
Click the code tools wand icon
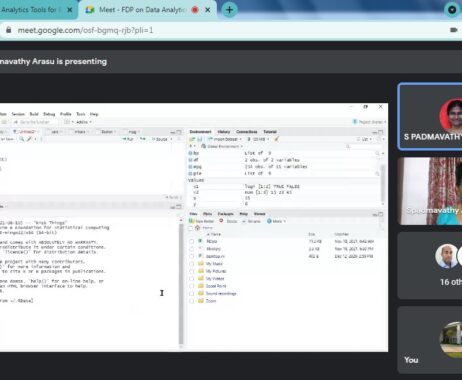pos(30,139)
